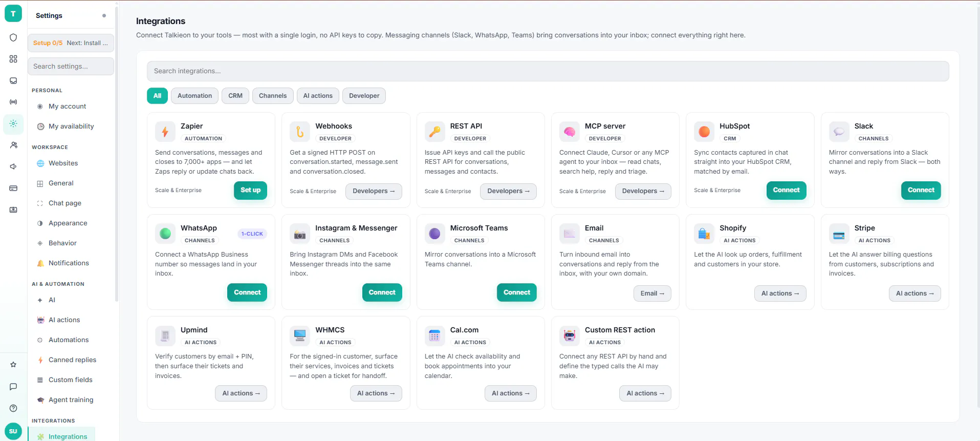Screen dimensions: 980x441
Task: Open Email settings link on Email card
Action: 652,293
